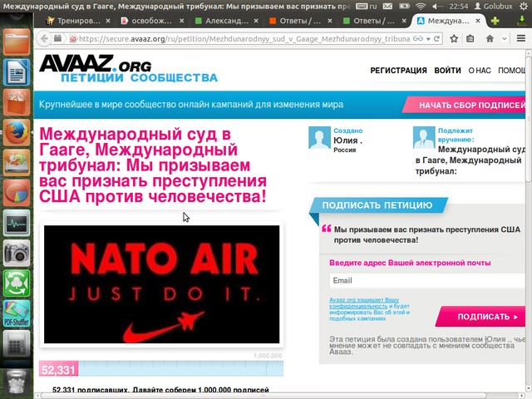Click the NATO AIR Just Do It image
This screenshot has width=532, height=399.
[x=162, y=284]
